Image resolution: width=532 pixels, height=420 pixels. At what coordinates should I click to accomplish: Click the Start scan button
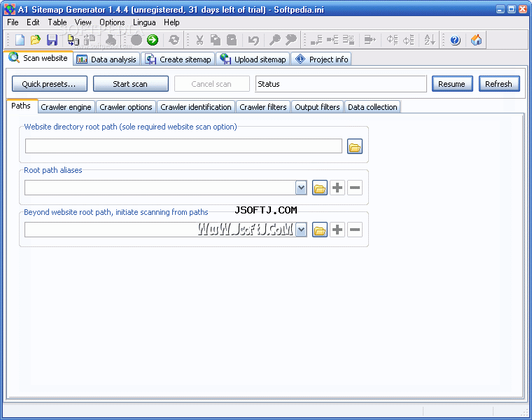pos(131,84)
